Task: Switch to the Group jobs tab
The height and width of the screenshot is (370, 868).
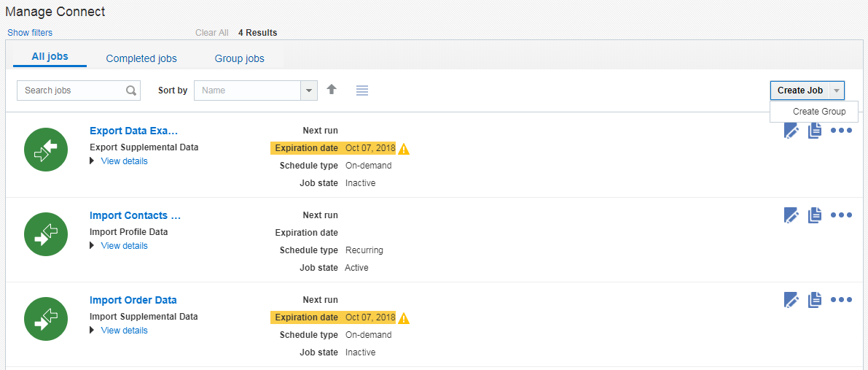Action: 239,58
